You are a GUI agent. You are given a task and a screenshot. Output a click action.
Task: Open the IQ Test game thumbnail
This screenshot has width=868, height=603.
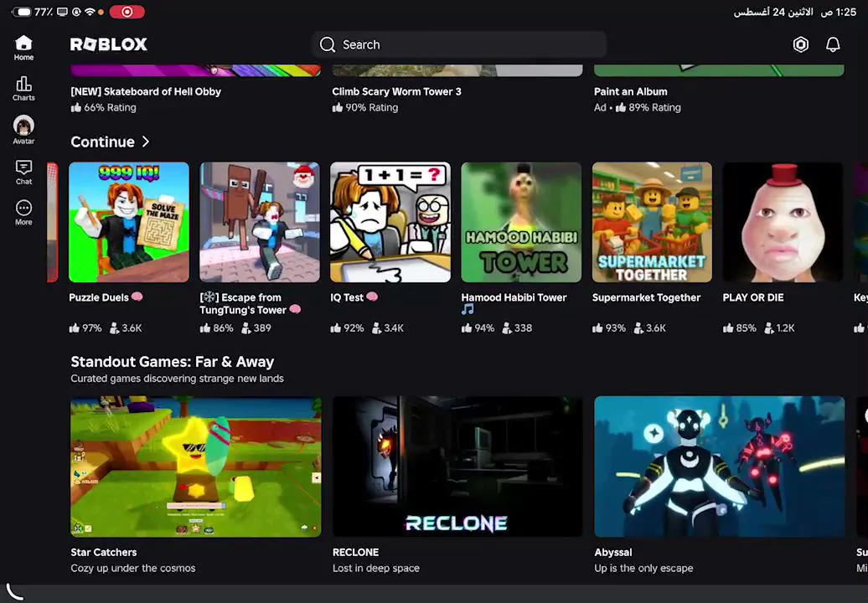(x=390, y=222)
